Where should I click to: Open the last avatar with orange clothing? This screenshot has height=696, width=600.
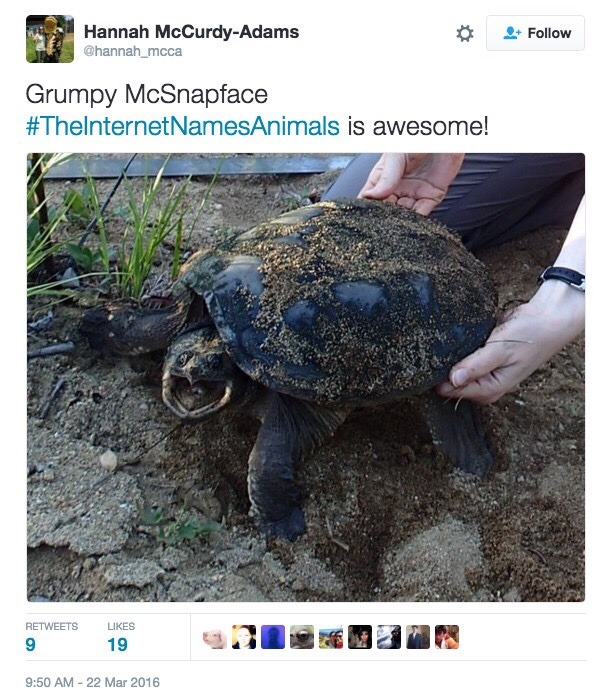coord(447,637)
